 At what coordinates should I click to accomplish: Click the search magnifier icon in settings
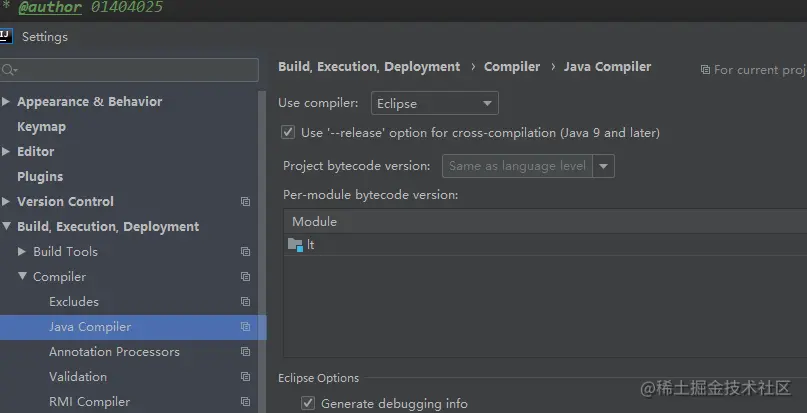click(x=9, y=70)
